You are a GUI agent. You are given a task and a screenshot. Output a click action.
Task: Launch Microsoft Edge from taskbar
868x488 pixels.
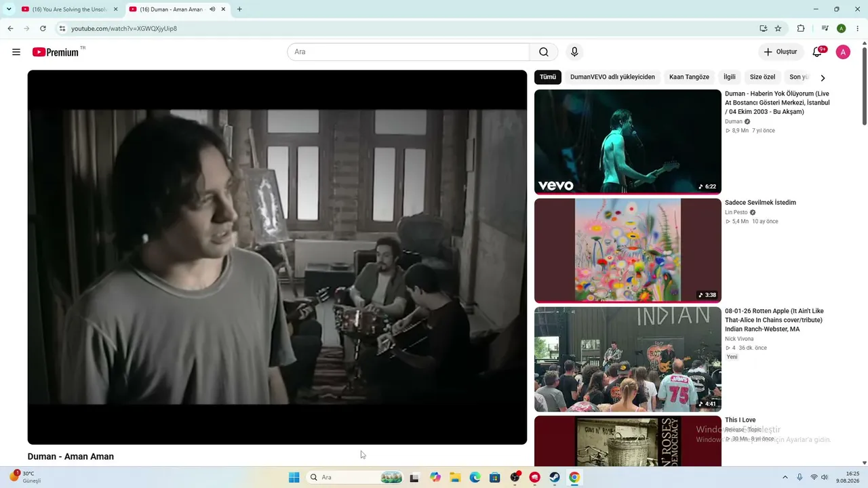[475, 477]
